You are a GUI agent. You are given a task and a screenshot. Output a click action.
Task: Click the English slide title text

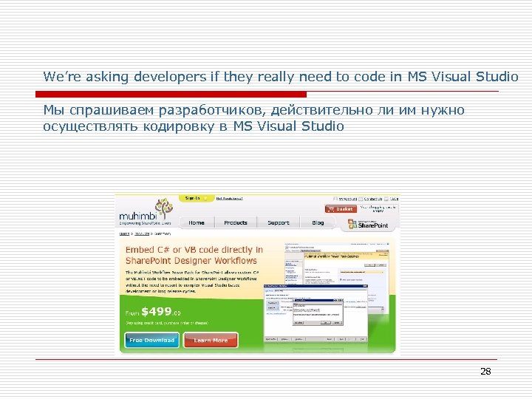coord(281,77)
